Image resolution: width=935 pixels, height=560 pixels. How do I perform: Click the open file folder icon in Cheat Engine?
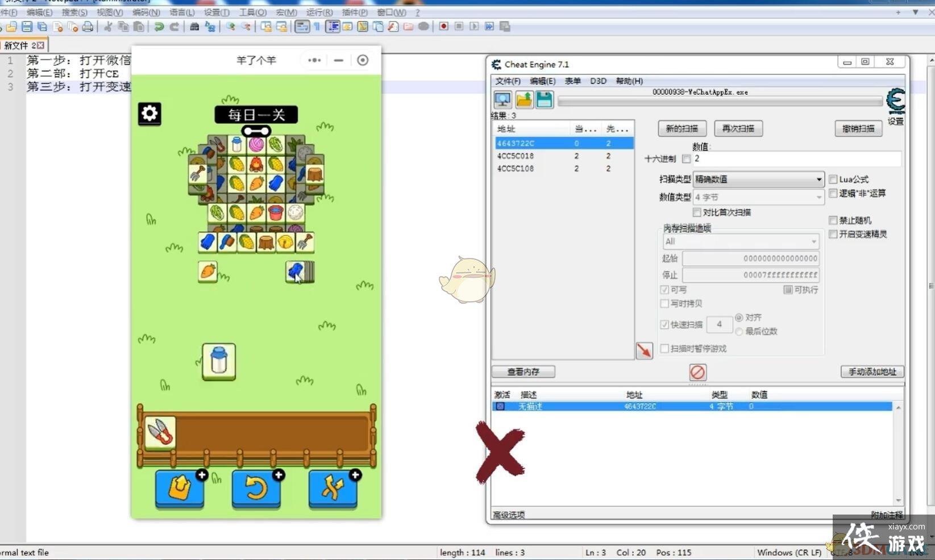tap(523, 100)
